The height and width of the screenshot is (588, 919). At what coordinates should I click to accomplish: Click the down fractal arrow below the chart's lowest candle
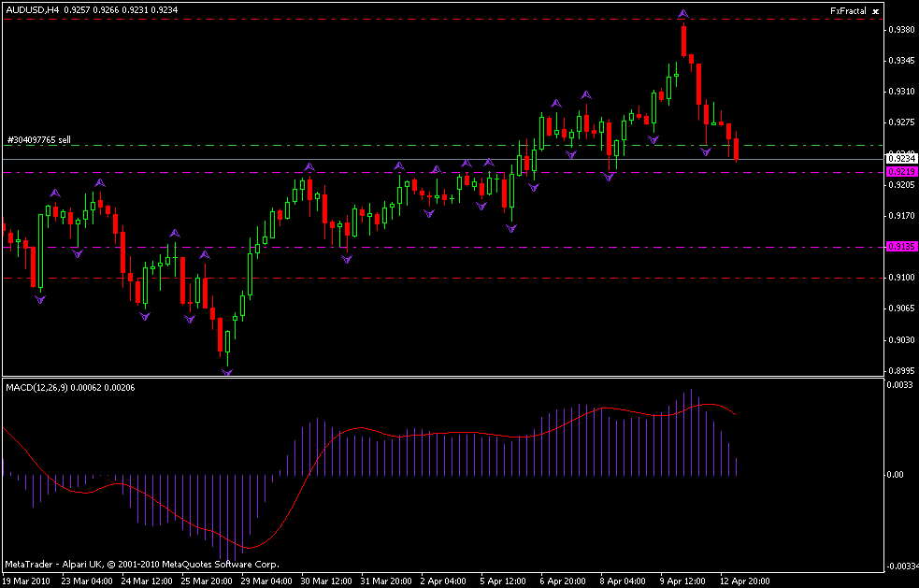coord(227,372)
